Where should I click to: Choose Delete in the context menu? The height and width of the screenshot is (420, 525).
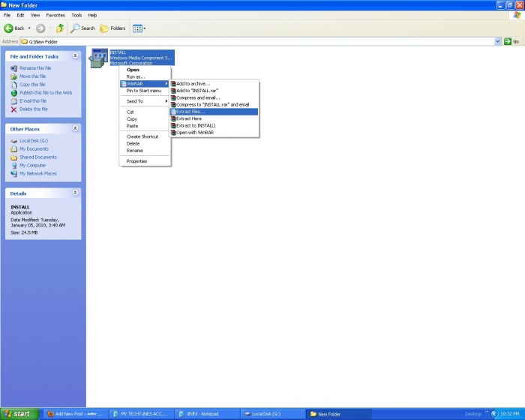point(145,144)
